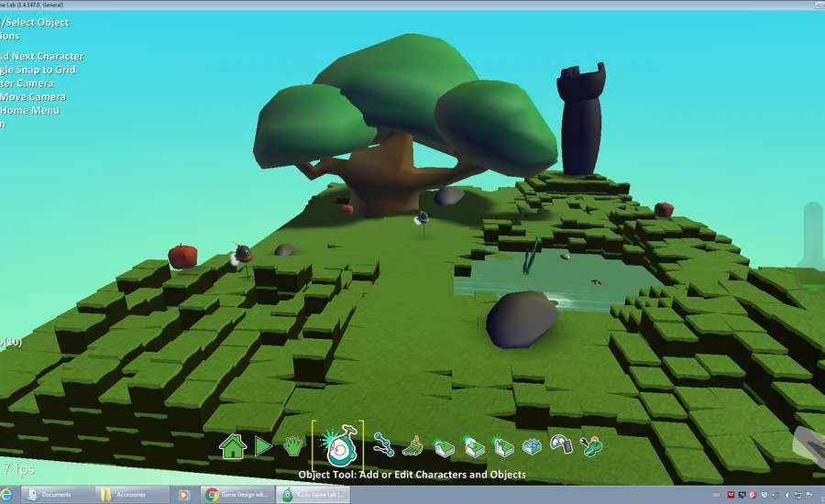Choose the Path tool icon
Screen dimensions: 825x504
[x=383, y=446]
